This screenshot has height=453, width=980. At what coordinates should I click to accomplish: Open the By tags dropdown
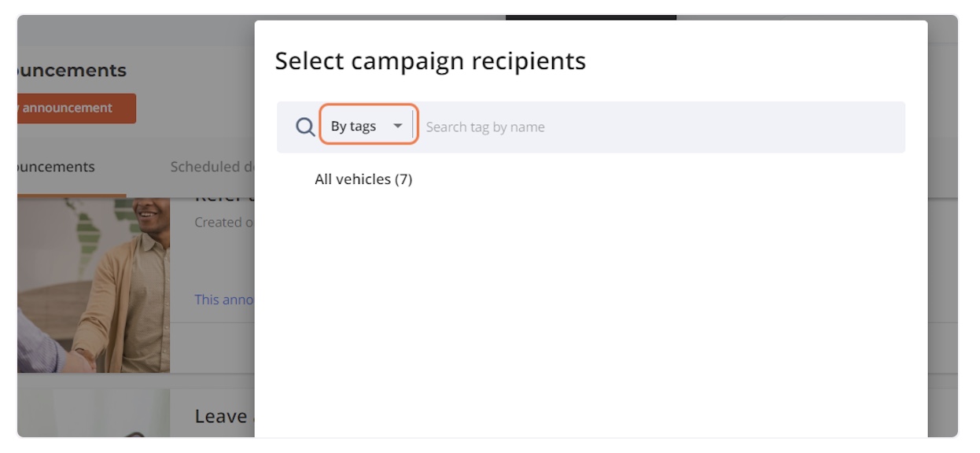coord(368,126)
